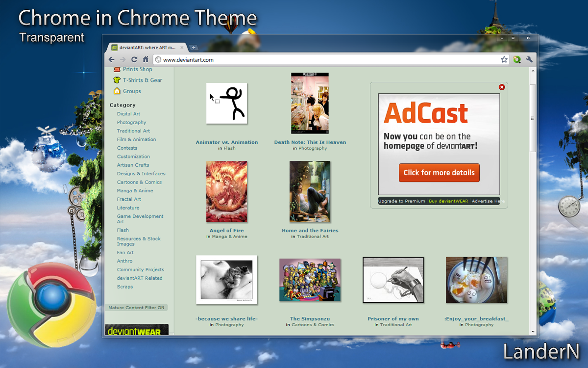
Task: Click The Simpsonzu title link
Action: 310,319
